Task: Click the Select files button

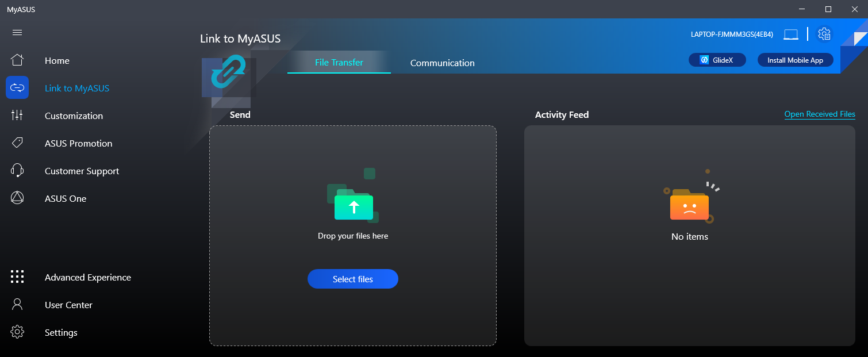Action: coord(353,279)
